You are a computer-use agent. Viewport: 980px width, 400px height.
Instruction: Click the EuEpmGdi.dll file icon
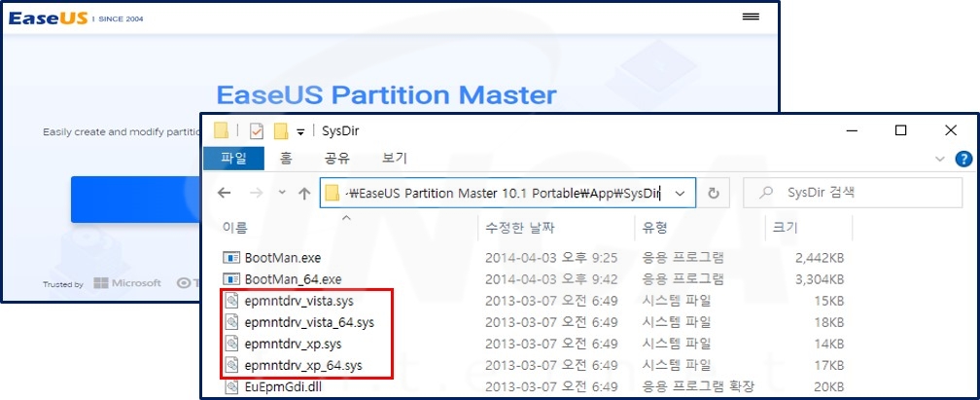[231, 387]
